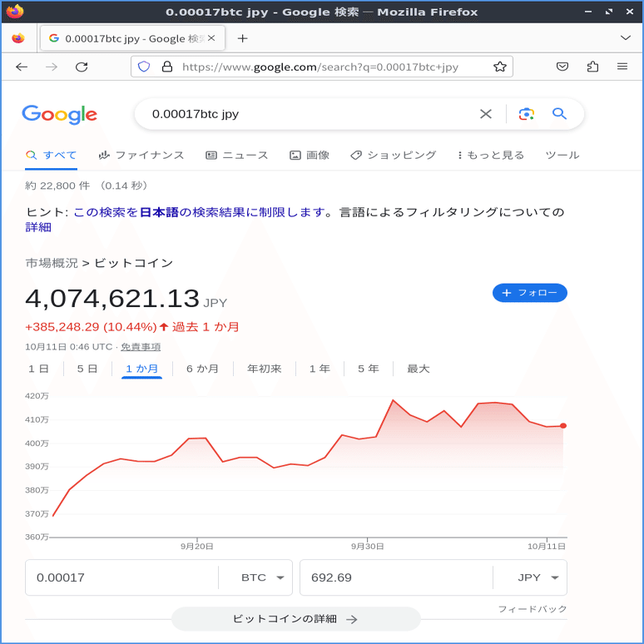Select the 5 日 chart range
The image size is (644, 644).
pos(87,369)
